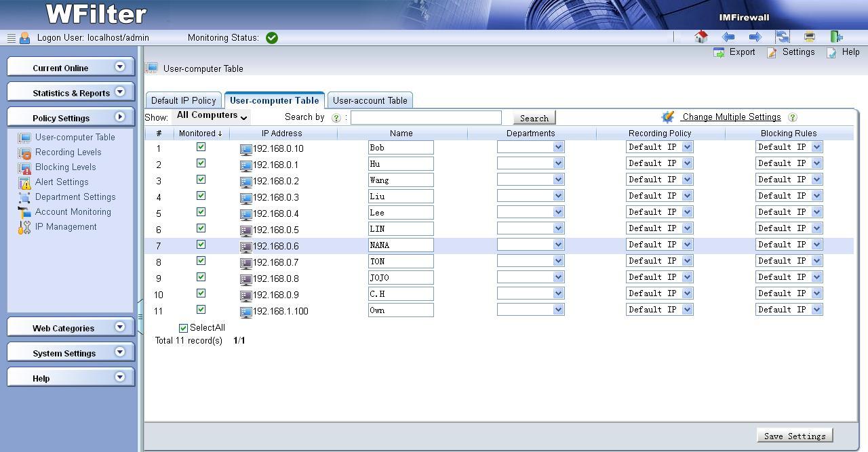Click the logout exit icon
The width and height of the screenshot is (868, 452).
pyautogui.click(x=837, y=37)
